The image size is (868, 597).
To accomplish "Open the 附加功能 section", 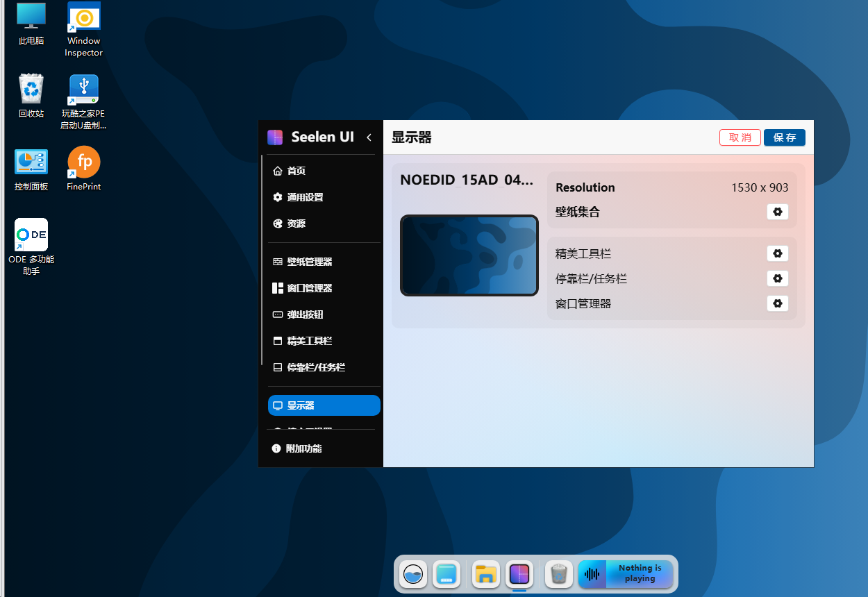I will (x=304, y=448).
